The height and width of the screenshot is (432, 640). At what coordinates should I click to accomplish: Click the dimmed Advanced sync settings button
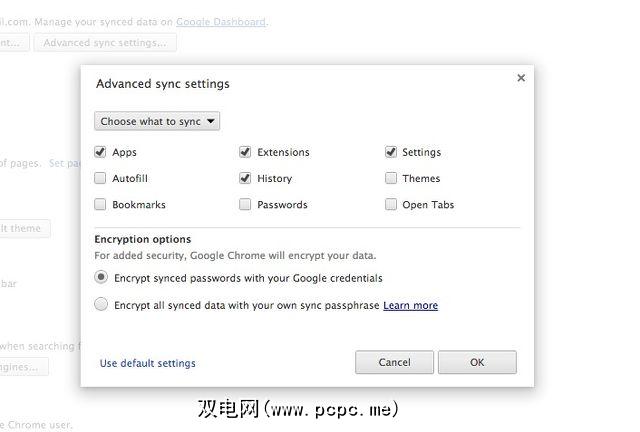104,43
